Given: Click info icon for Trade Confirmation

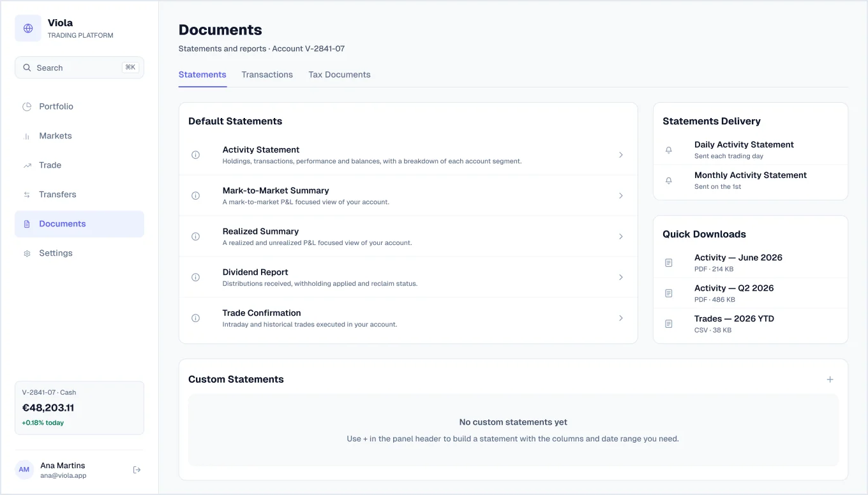Looking at the screenshot, I should 196,318.
